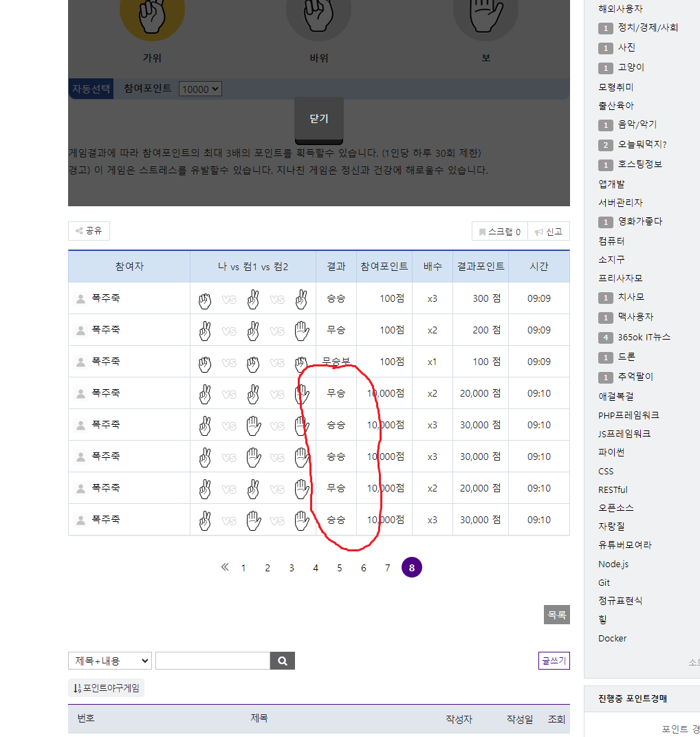Click the scissors (가위) hand icon
The height and width of the screenshot is (737, 700).
click(152, 17)
